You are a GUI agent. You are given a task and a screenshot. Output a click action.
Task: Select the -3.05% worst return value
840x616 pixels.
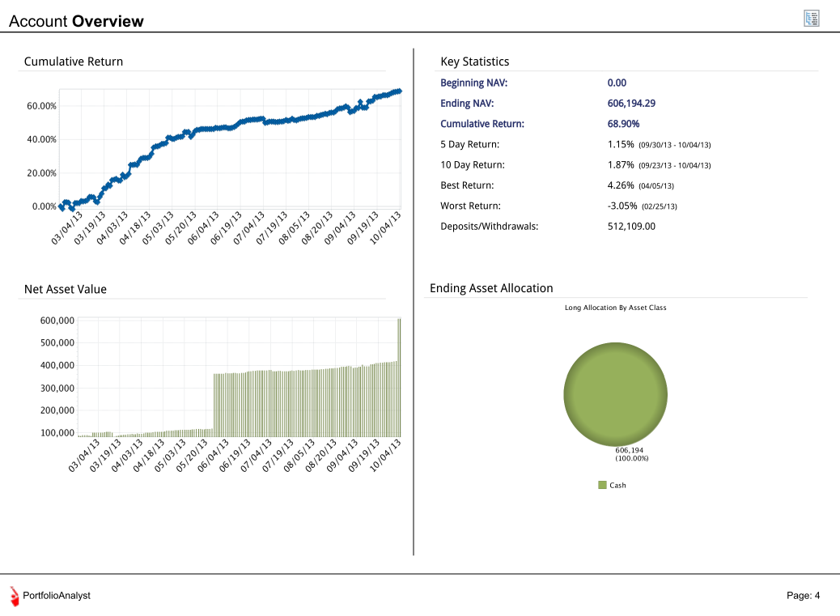pos(622,206)
